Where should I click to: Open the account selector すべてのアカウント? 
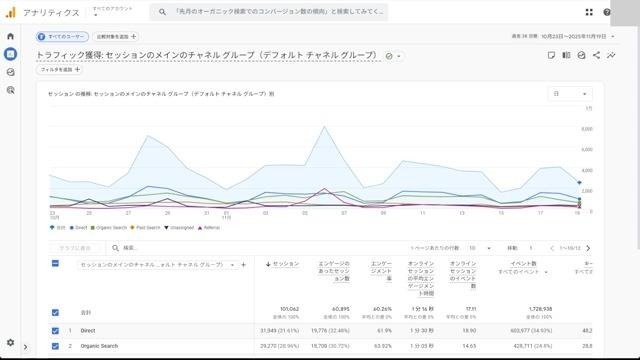tap(113, 11)
